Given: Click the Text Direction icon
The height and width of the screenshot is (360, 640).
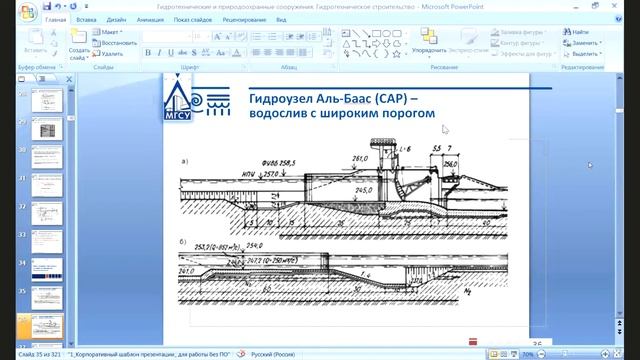Looking at the screenshot, I should tap(327, 32).
